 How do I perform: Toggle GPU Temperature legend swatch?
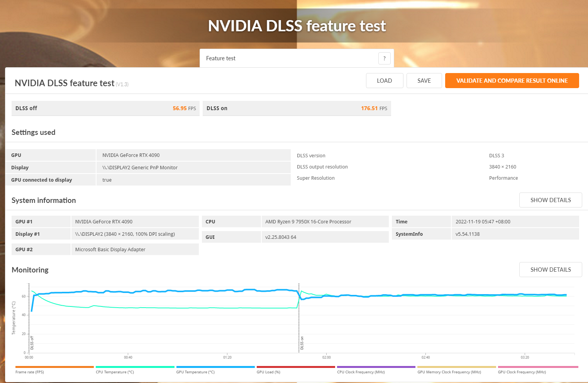(215, 367)
